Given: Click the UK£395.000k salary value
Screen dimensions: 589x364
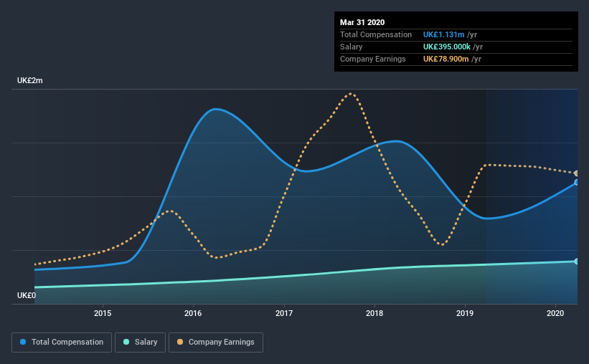Looking at the screenshot, I should pyautogui.click(x=447, y=47).
